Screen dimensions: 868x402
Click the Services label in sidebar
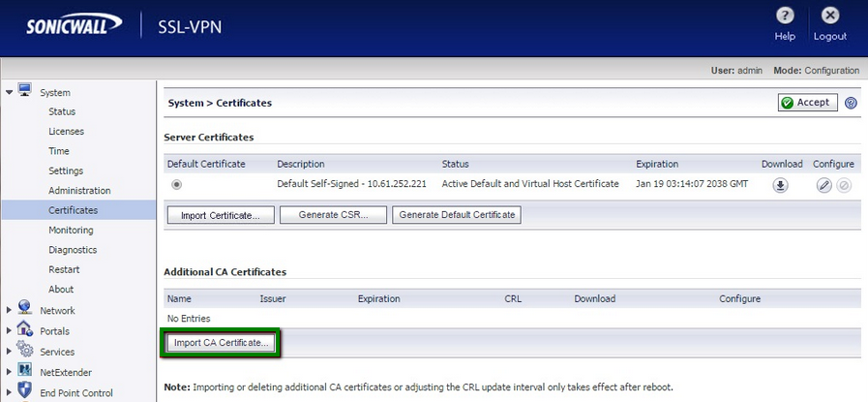56,352
